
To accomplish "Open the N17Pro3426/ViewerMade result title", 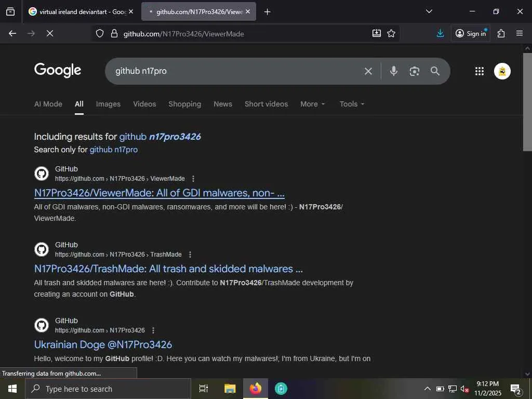I will pos(159,193).
